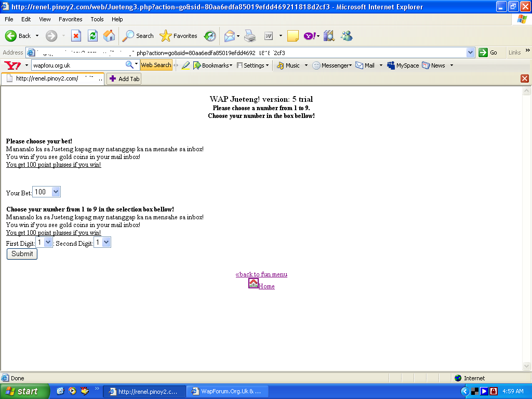Open the Favorites menu
The image size is (532, 399).
click(70, 19)
